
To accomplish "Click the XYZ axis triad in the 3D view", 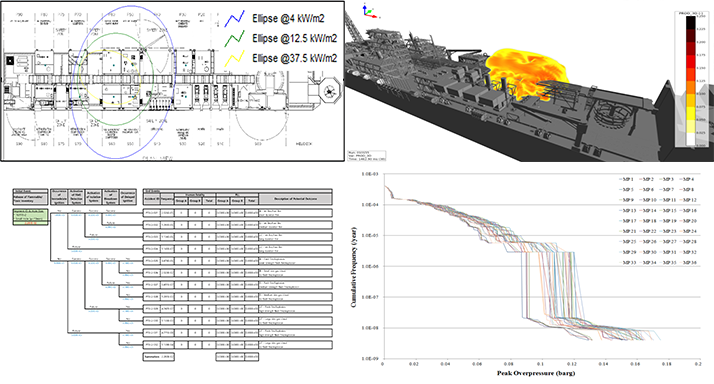I will (x=369, y=11).
